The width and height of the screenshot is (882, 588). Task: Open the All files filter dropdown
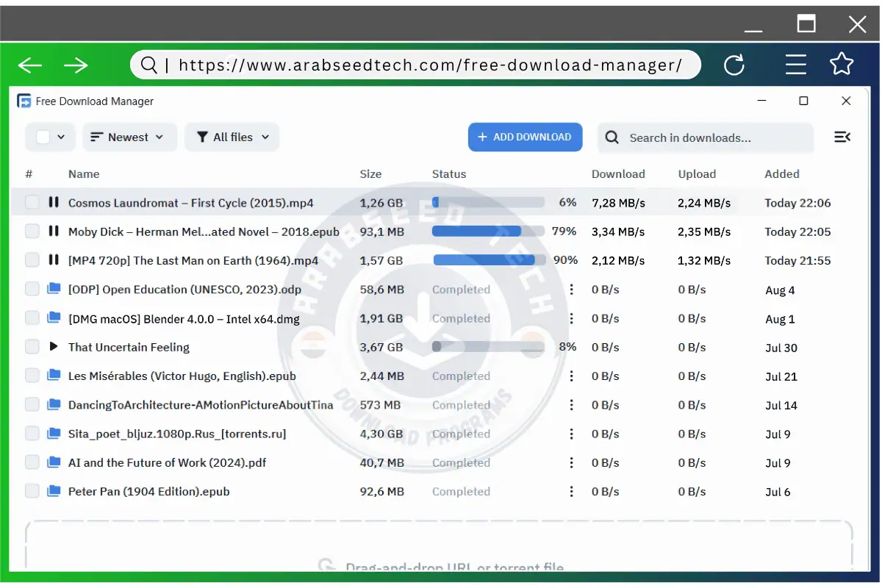[x=232, y=137]
